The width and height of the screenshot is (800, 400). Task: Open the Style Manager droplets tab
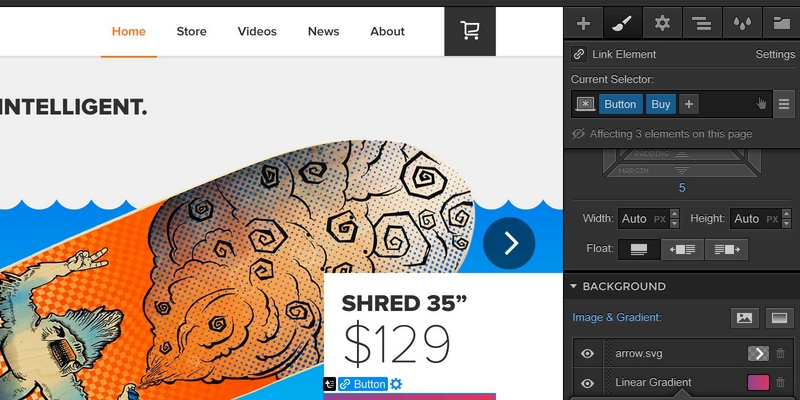[742, 23]
